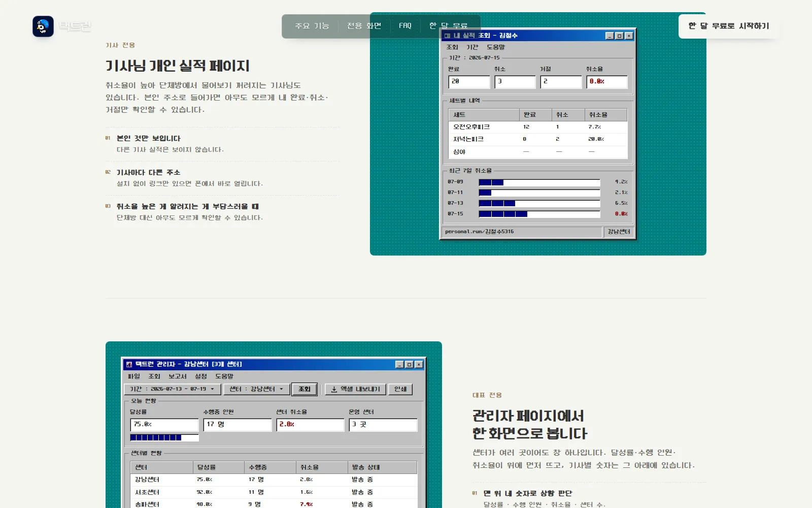Click the 조회 button in admin toolbar
This screenshot has width=812, height=508.
click(x=304, y=389)
